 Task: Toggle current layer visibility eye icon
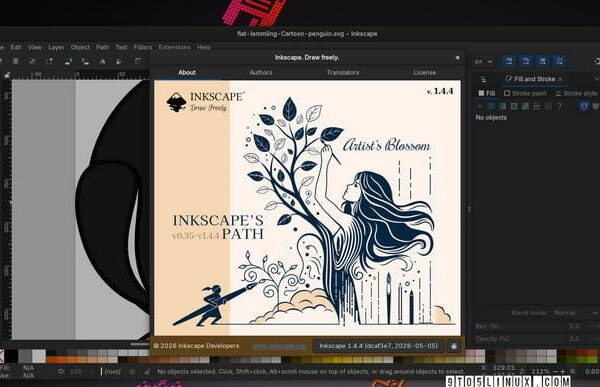click(x=132, y=372)
